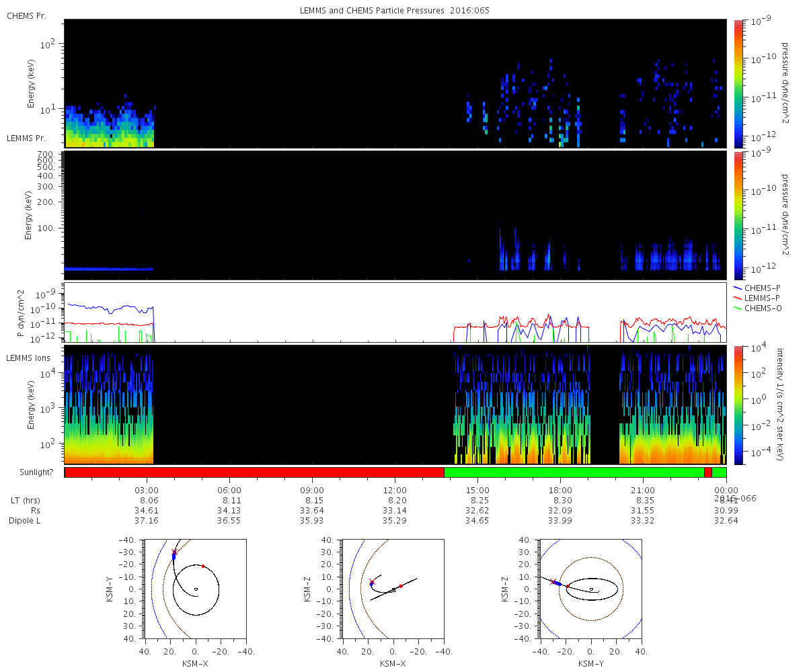The image size is (807, 672).
Task: Click the red segment of the Sunlight bar
Action: [x=254, y=472]
